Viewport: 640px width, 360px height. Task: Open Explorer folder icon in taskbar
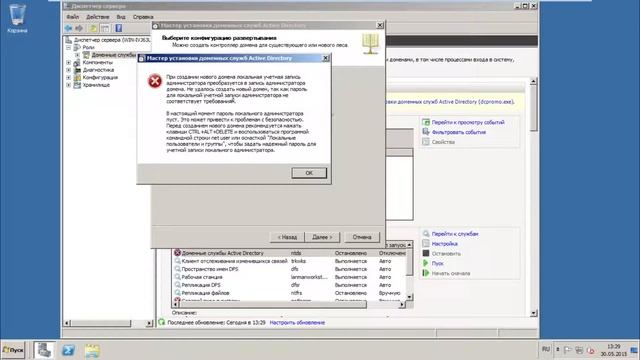pos(92,351)
